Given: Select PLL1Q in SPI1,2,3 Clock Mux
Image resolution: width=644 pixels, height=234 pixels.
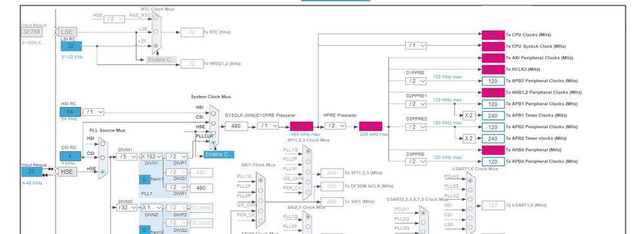Looking at the screenshot, I should point(308,151).
